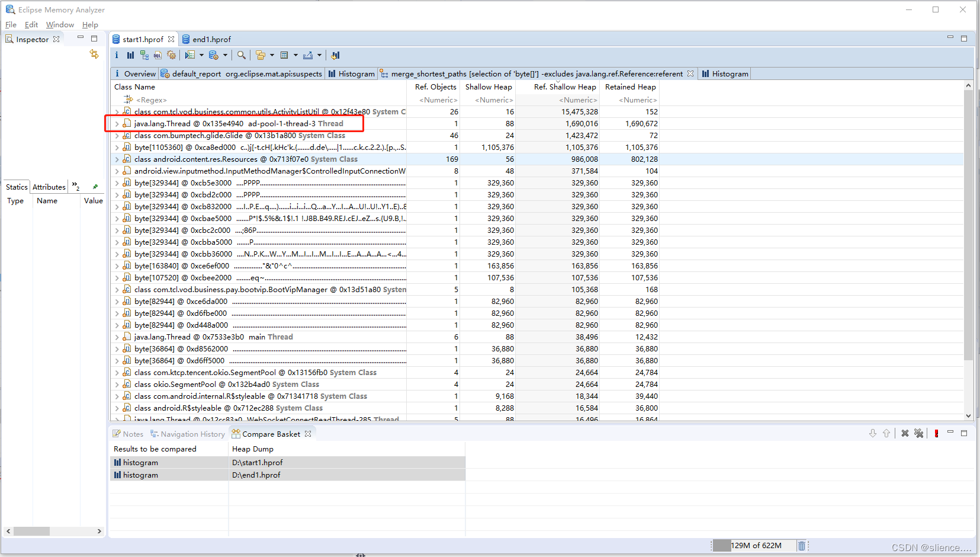Select the Attributes tab in Inspector

(49, 187)
